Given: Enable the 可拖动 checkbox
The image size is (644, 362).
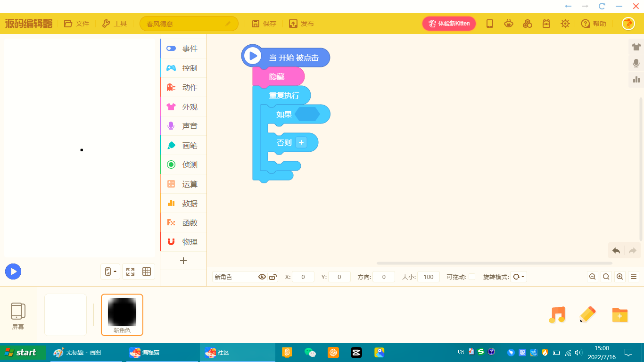Looking at the screenshot, I should [472, 277].
